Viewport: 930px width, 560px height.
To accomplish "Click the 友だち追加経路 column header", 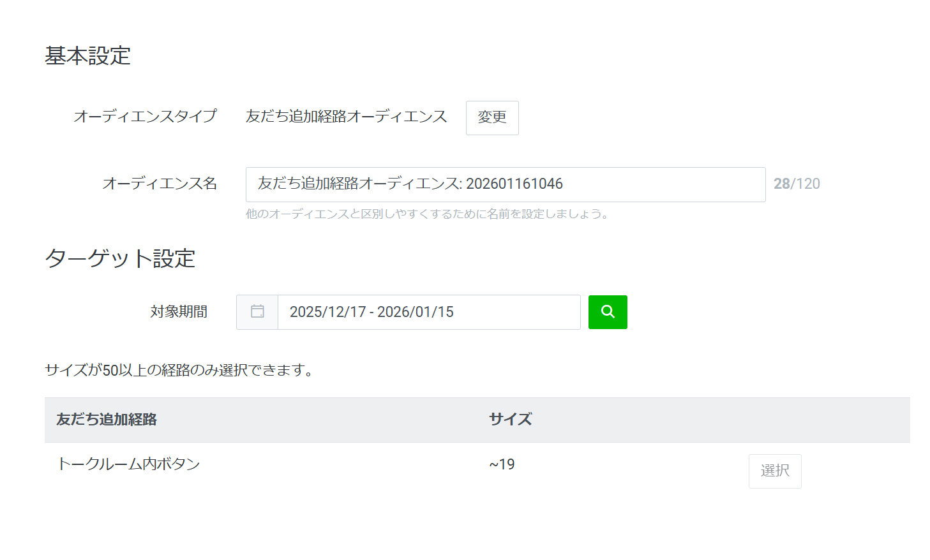I will coord(107,420).
